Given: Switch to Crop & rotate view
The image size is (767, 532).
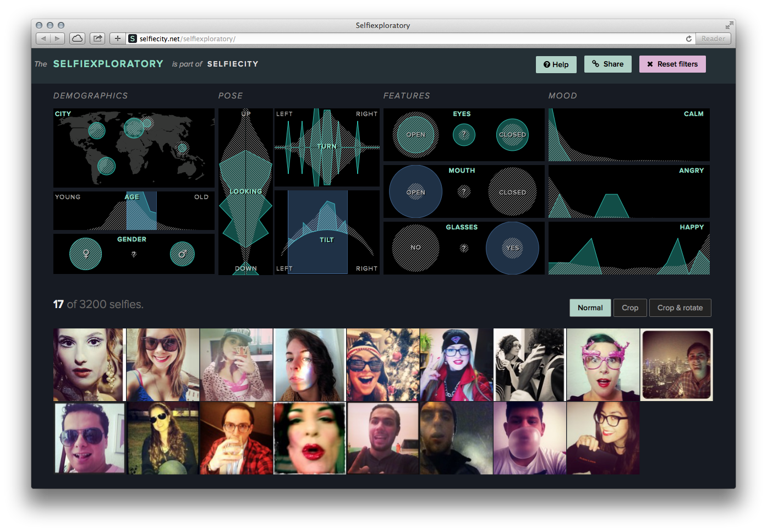Looking at the screenshot, I should [x=680, y=308].
